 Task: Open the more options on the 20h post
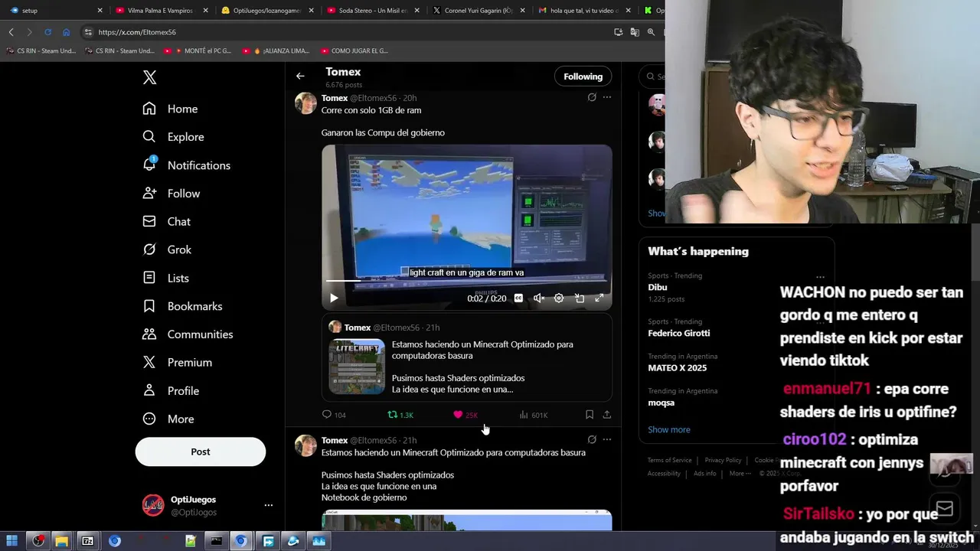[x=607, y=97]
